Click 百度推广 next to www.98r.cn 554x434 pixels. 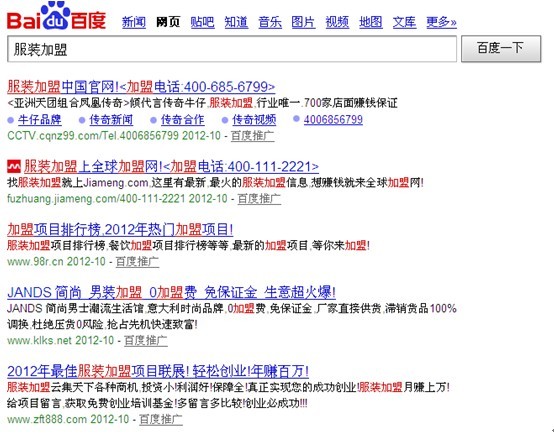(137, 262)
